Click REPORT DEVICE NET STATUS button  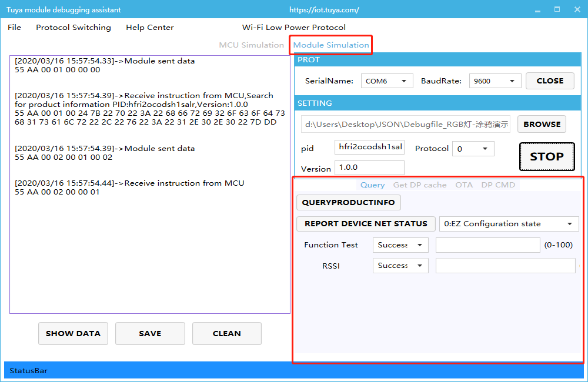coord(366,224)
